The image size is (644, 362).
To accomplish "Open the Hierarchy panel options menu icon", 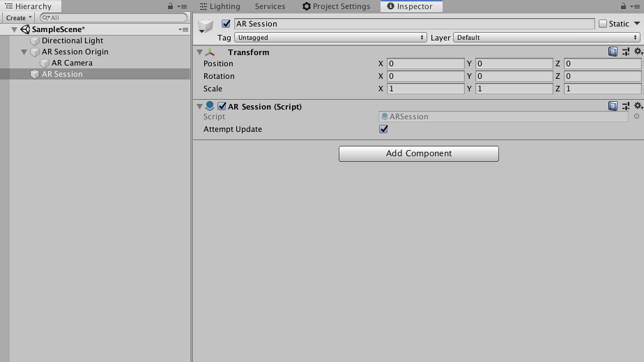I will [x=183, y=6].
